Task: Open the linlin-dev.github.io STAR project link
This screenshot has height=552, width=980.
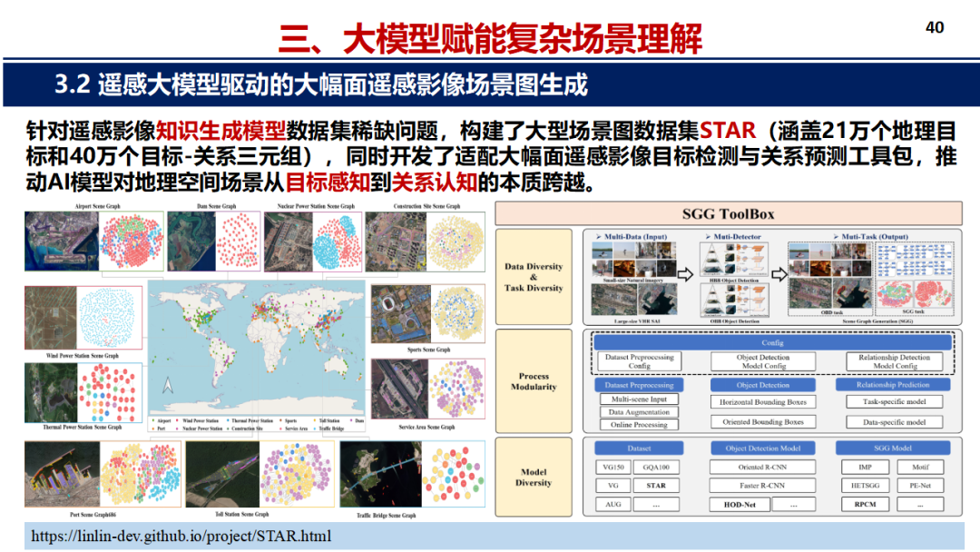Action: [181, 536]
